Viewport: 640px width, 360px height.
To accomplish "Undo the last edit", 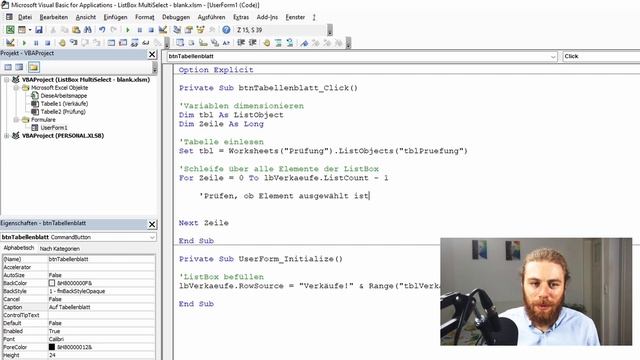I will [102, 30].
